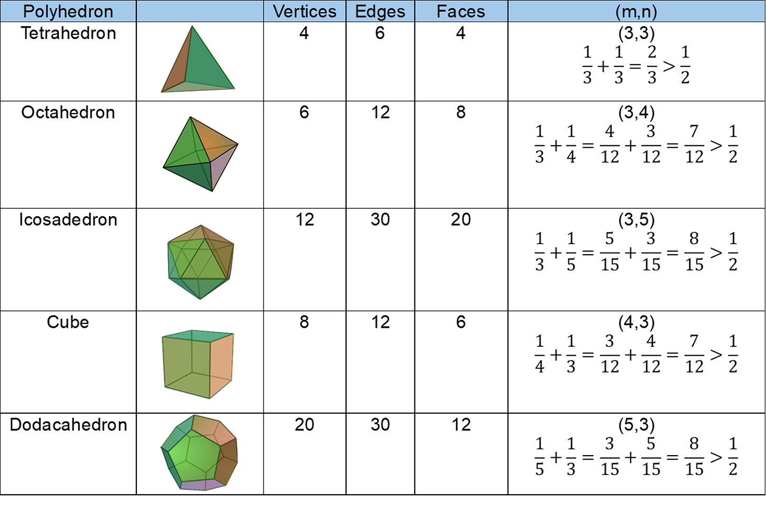
Task: Click the 7/12 fraction in Cube equation
Action: tap(694, 354)
